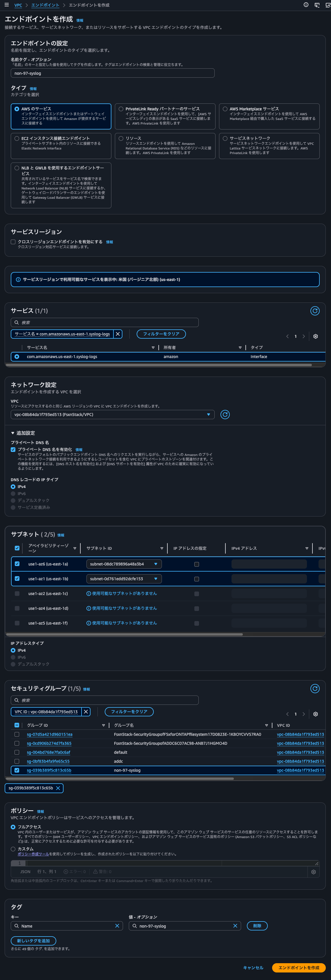This screenshot has height=980, width=331.
Task: Cancel endpoint creation
Action: pyautogui.click(x=253, y=968)
